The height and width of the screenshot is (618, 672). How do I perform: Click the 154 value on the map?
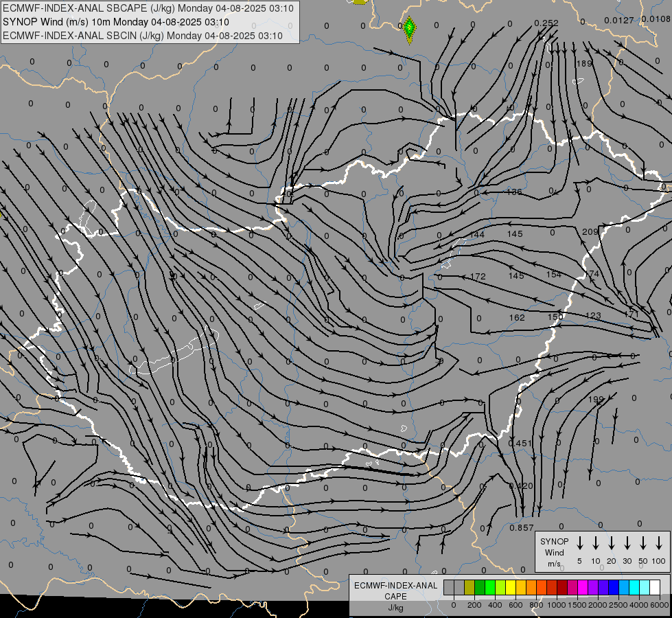click(x=554, y=275)
